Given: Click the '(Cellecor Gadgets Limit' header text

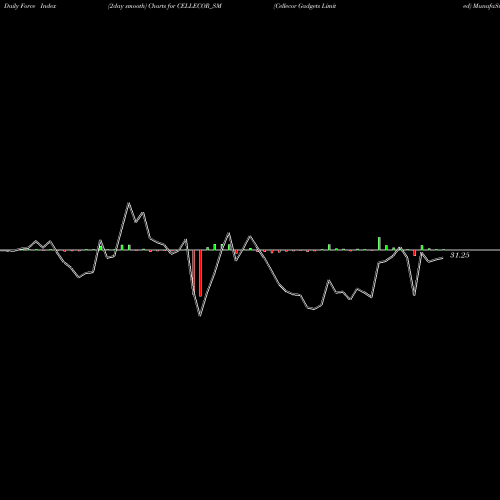Looking at the screenshot, I should (x=305, y=6).
